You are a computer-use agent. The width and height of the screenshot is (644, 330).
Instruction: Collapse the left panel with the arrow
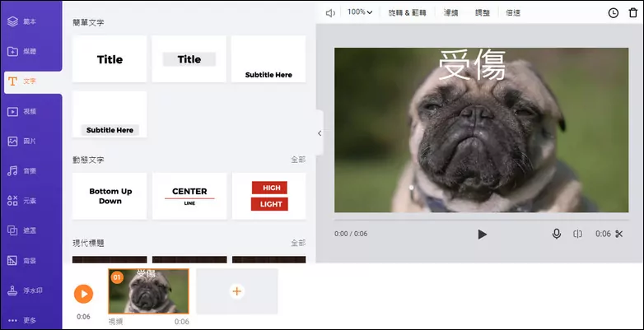click(x=320, y=133)
